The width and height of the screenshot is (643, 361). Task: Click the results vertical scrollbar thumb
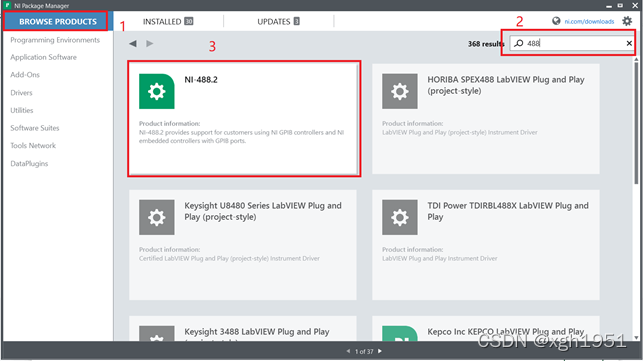tap(636, 123)
